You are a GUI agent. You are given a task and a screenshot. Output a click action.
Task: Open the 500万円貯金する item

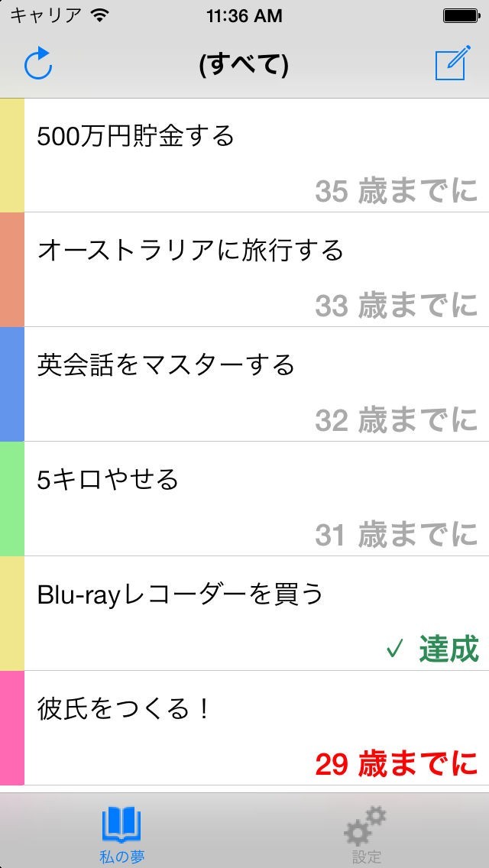pos(136,137)
